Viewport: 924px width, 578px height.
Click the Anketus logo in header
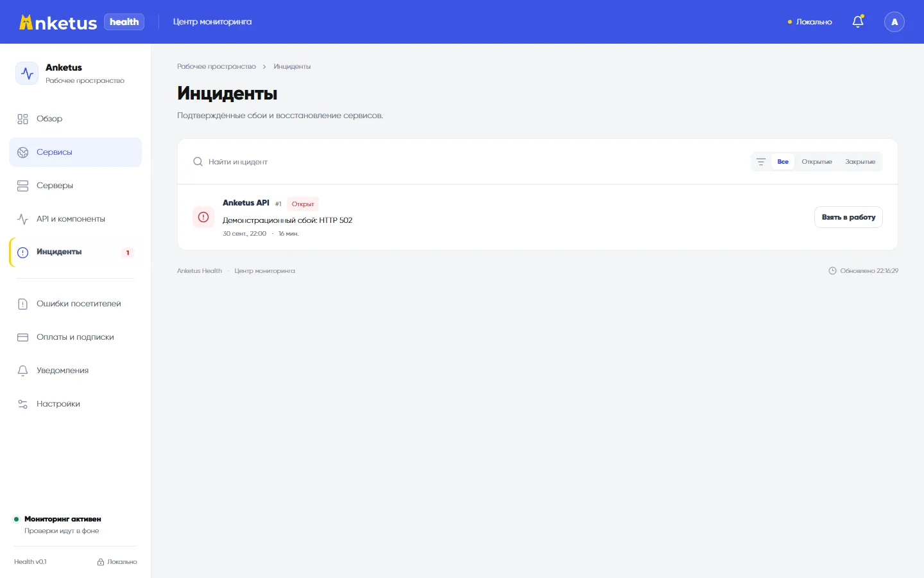(58, 22)
